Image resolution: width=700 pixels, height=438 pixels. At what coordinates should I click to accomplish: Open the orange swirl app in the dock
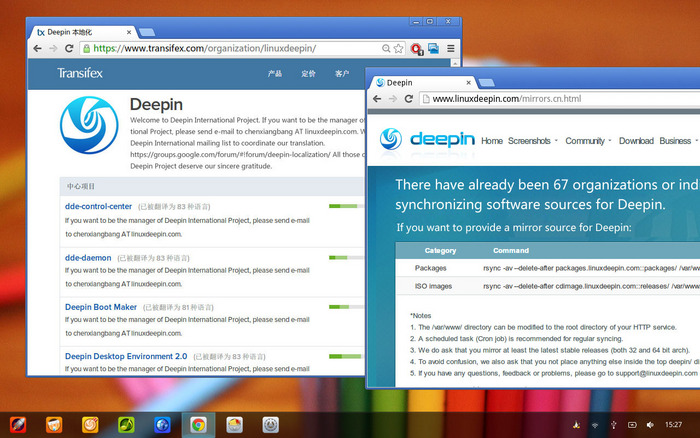point(90,425)
